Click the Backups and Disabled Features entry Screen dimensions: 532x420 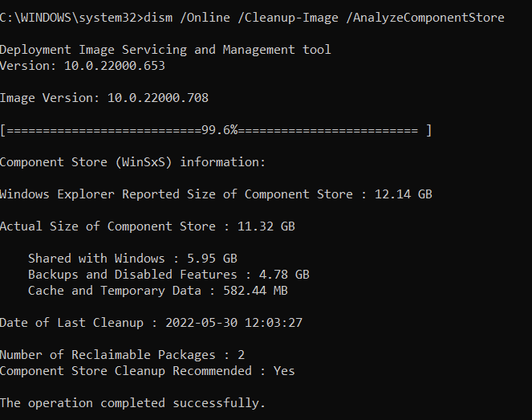pyautogui.click(x=169, y=275)
